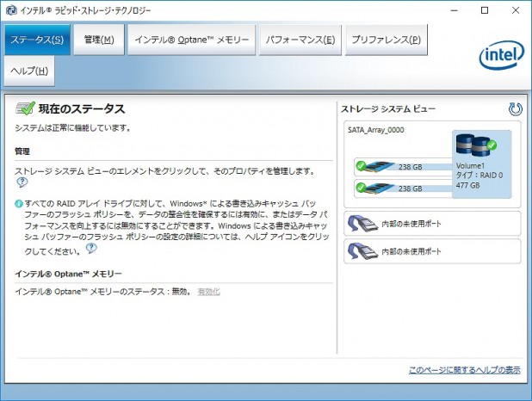Click the info icon beside the RAID text
This screenshot has width=532, height=401.
19,204
